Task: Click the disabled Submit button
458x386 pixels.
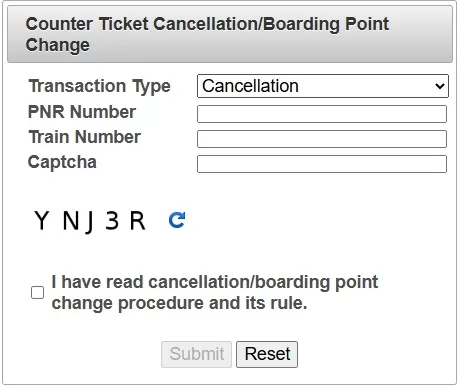Action: click(196, 354)
